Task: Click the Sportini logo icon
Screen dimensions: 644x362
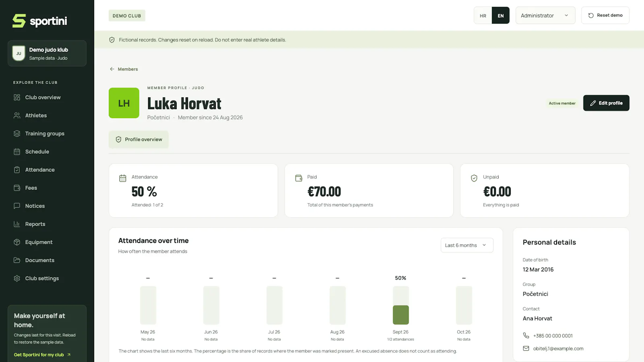Action: 19,21
